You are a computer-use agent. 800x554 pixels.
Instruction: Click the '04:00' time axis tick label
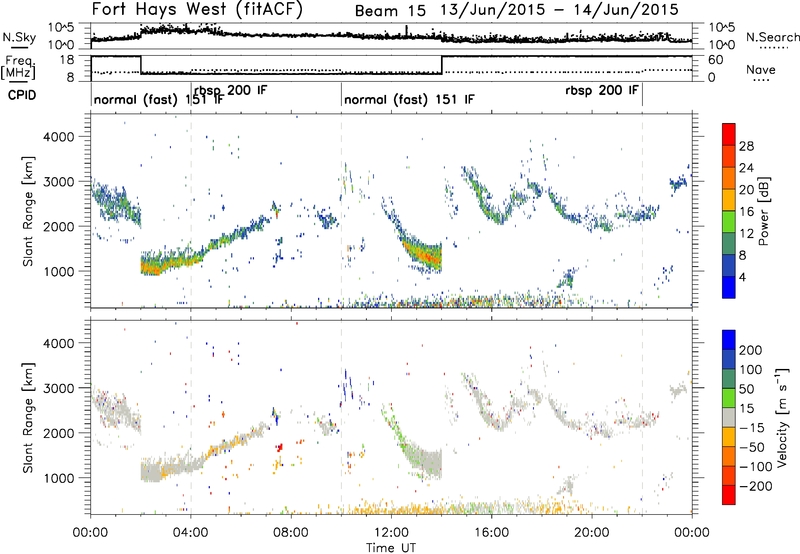coord(190,533)
